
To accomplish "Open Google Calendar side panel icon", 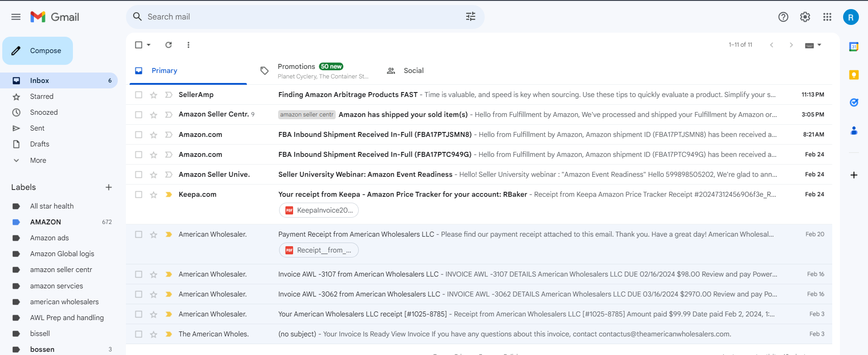I will point(854,47).
